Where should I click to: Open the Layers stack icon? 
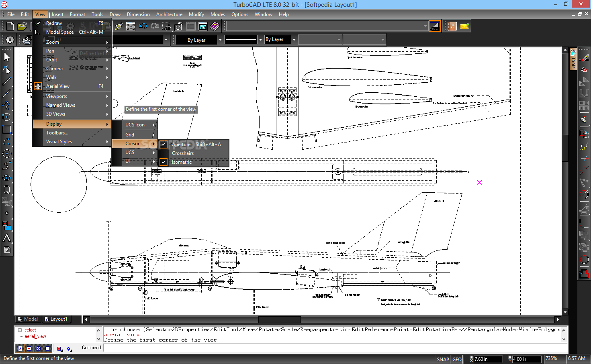click(27, 40)
